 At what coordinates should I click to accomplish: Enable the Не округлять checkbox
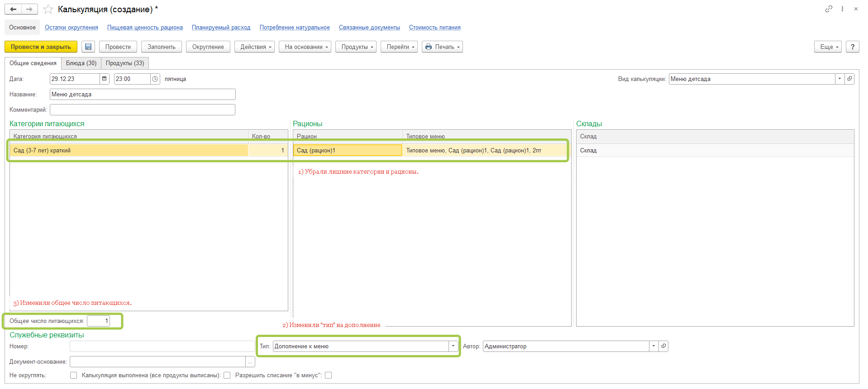(74, 375)
